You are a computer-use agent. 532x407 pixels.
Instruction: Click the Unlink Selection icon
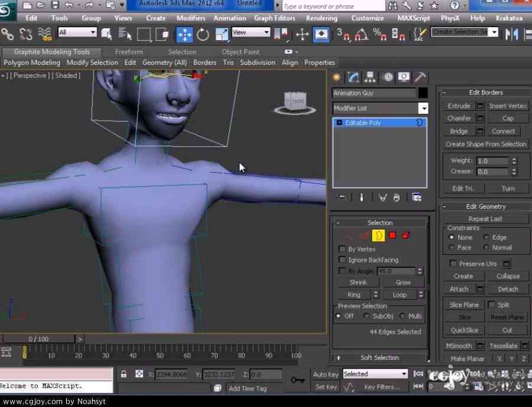click(x=26, y=34)
